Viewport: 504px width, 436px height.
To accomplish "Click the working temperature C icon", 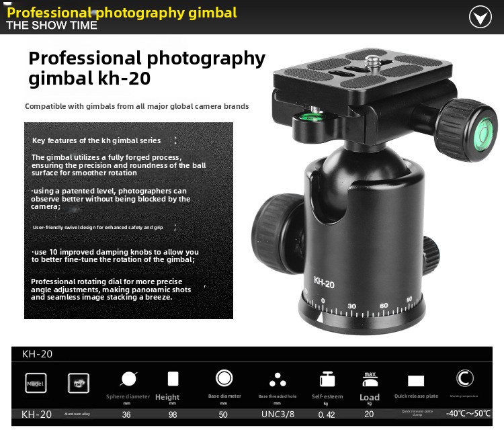I will 464,378.
